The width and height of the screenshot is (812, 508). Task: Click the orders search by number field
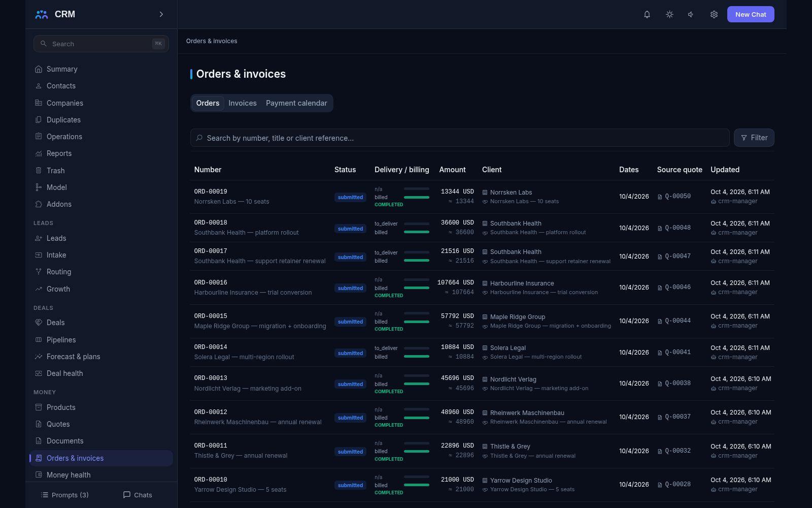coord(460,138)
